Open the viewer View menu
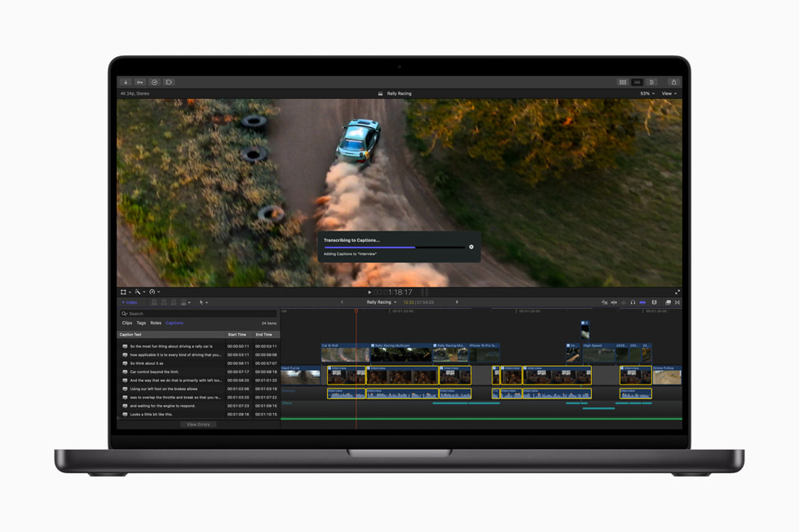This screenshot has height=532, width=799. click(x=669, y=93)
